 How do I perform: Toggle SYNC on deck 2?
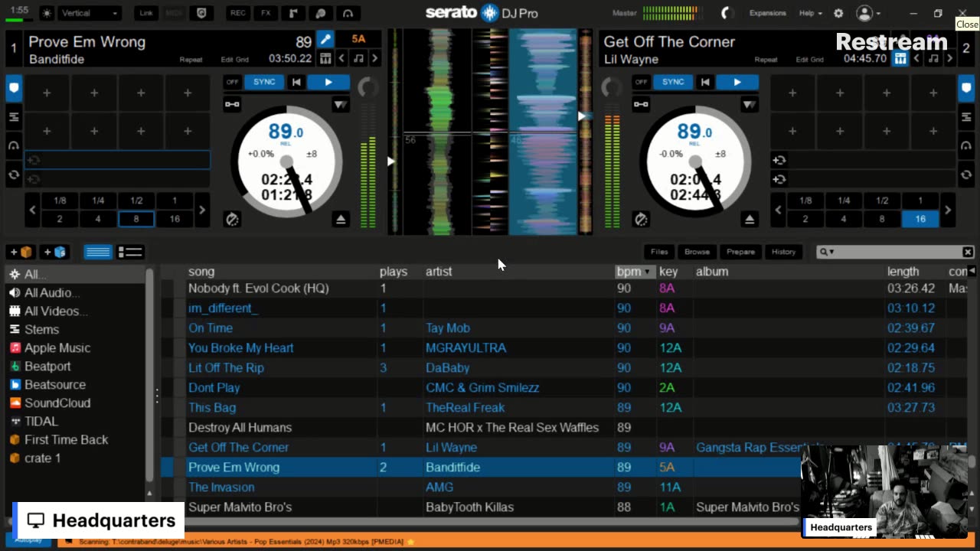673,82
